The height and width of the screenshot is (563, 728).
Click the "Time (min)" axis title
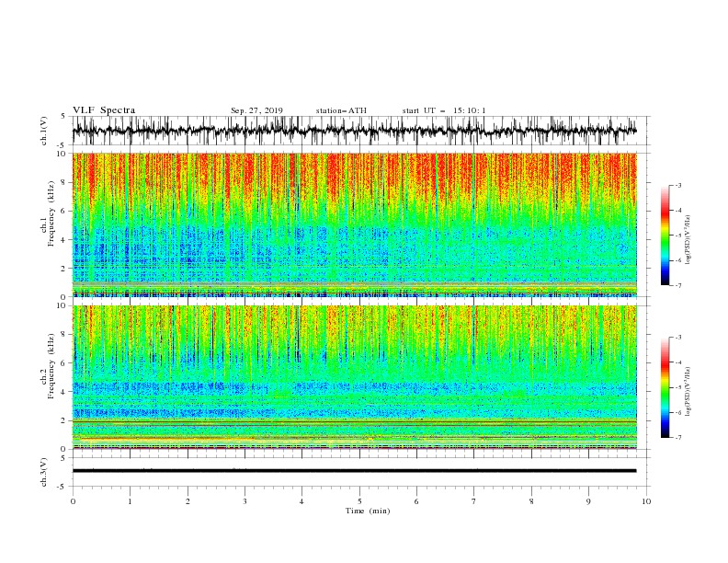pos(368,511)
